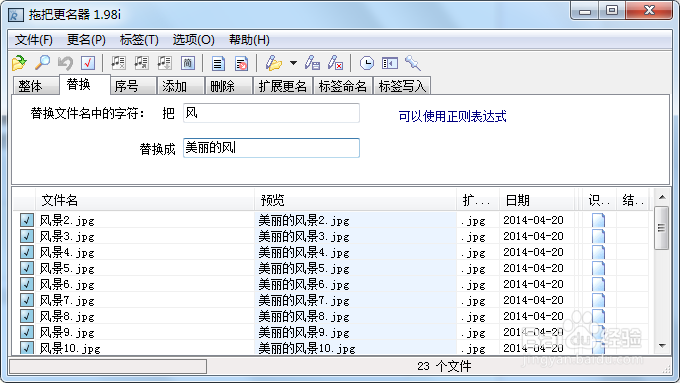Click the file icon in 风景3.jpg row

(598, 236)
